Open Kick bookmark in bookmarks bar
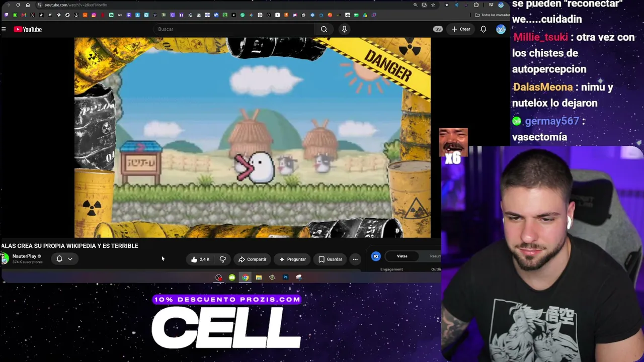The height and width of the screenshot is (362, 644). [15, 15]
